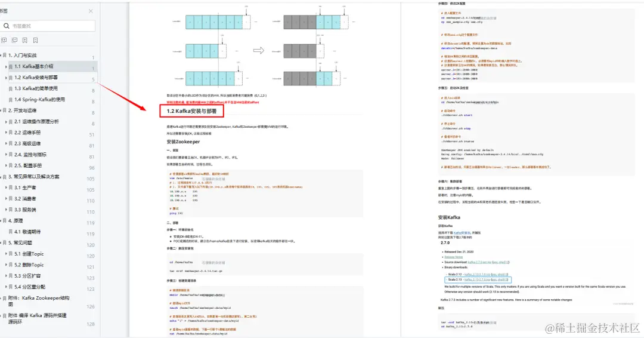Click the add bookmark icon

tap(25, 40)
